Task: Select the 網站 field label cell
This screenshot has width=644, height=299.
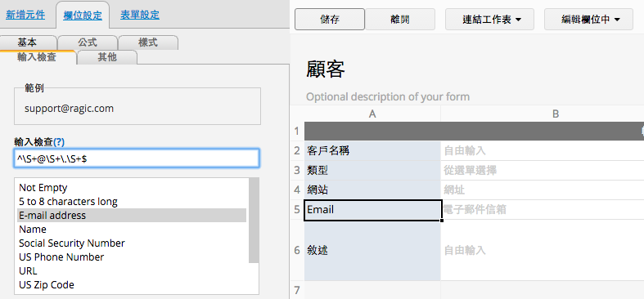Action: (372, 190)
